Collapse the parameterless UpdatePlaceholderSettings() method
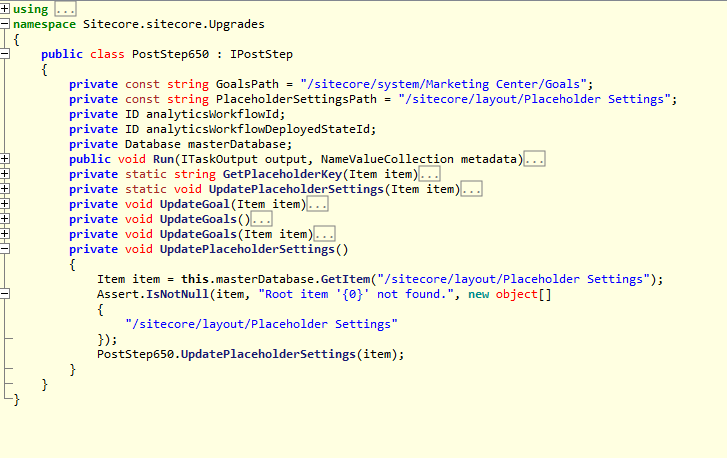The width and height of the screenshot is (727, 458). tap(5, 249)
